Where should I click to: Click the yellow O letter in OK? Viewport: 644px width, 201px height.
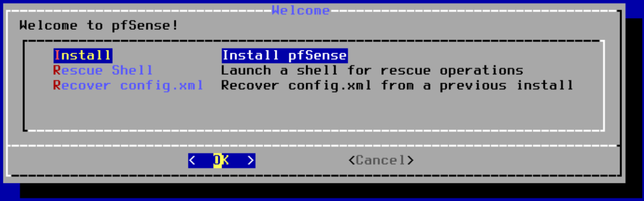pos(217,160)
